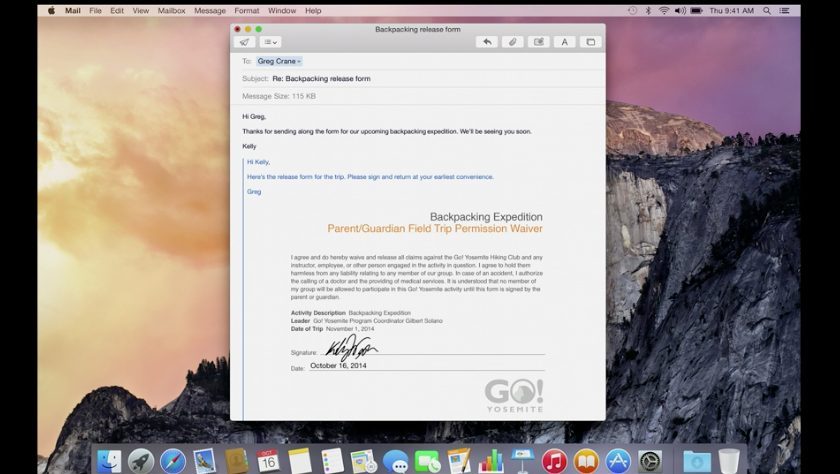The image size is (840, 474).
Task: Open the volume control in the menu bar
Action: pos(681,10)
